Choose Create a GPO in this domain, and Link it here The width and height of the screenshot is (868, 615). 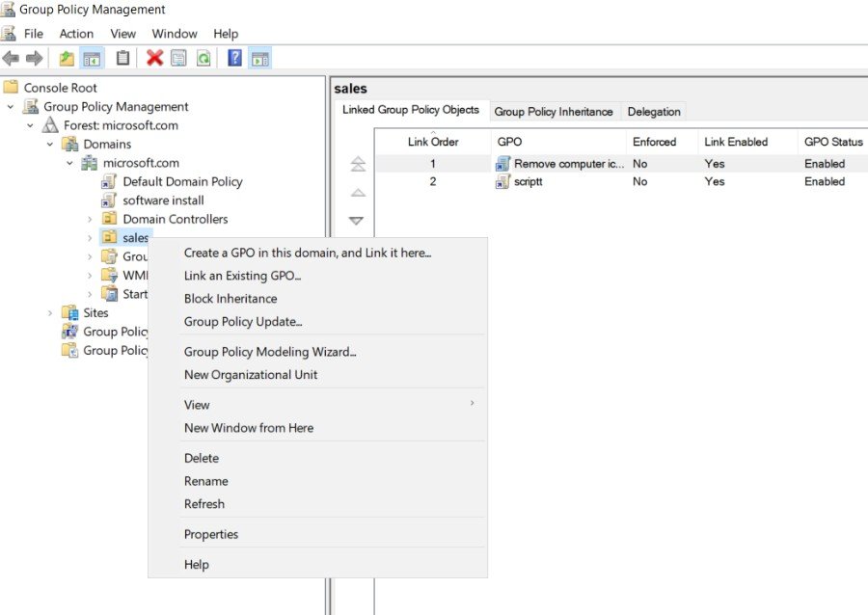(308, 253)
